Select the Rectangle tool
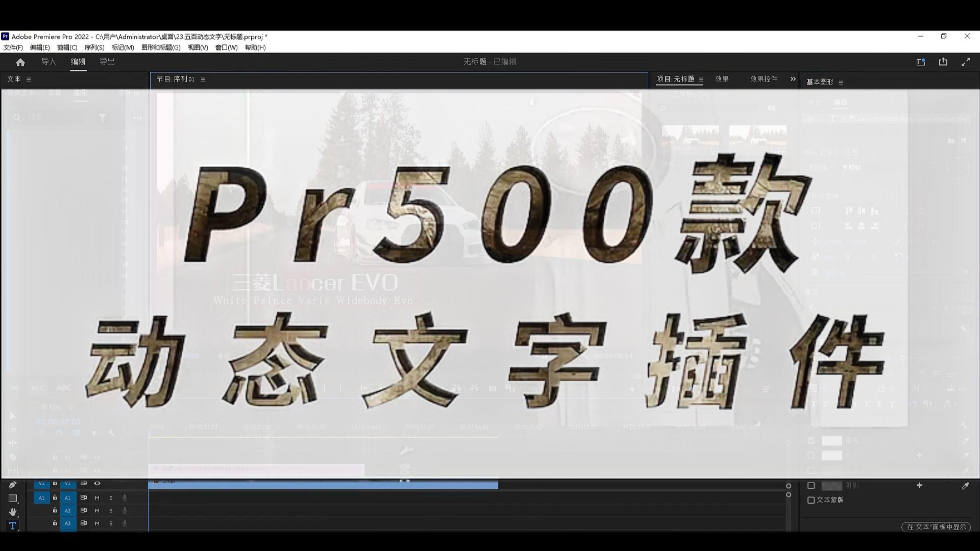Screen dimensions: 980x551 13,498
